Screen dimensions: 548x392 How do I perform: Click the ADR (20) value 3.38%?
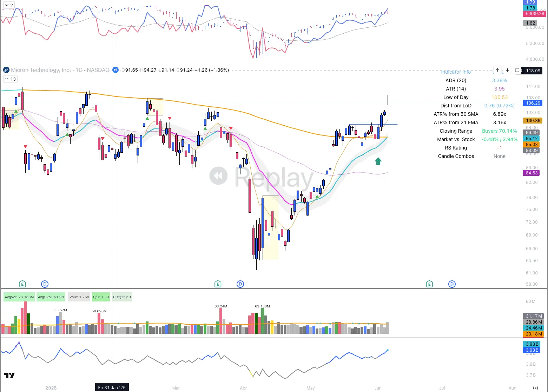click(x=499, y=80)
